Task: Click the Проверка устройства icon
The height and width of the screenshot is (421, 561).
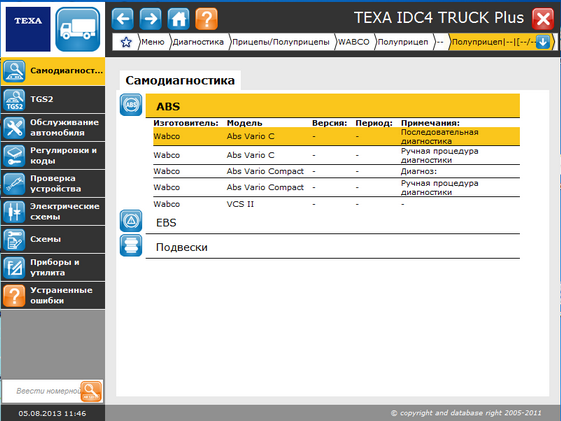Action: [14, 184]
